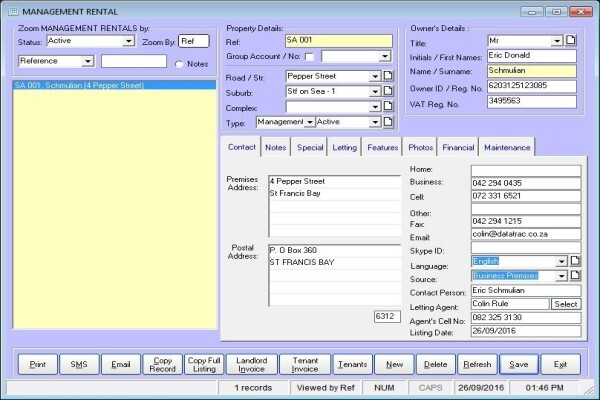The height and width of the screenshot is (400, 600).
Task: Select the Notes radio button
Action: 179,64
